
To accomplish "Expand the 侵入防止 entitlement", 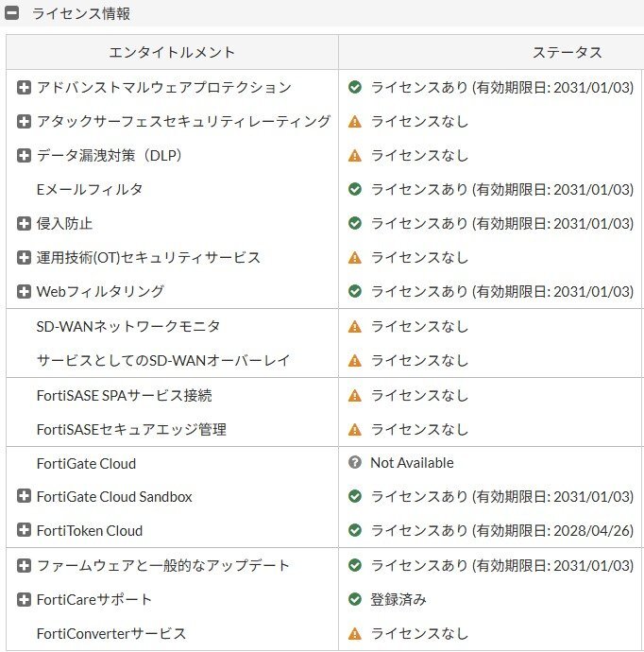I will pos(25,224).
